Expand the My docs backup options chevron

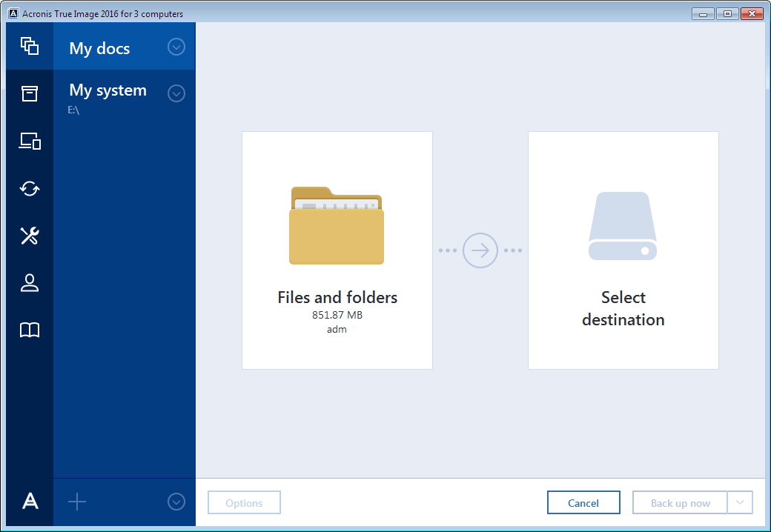pos(176,47)
